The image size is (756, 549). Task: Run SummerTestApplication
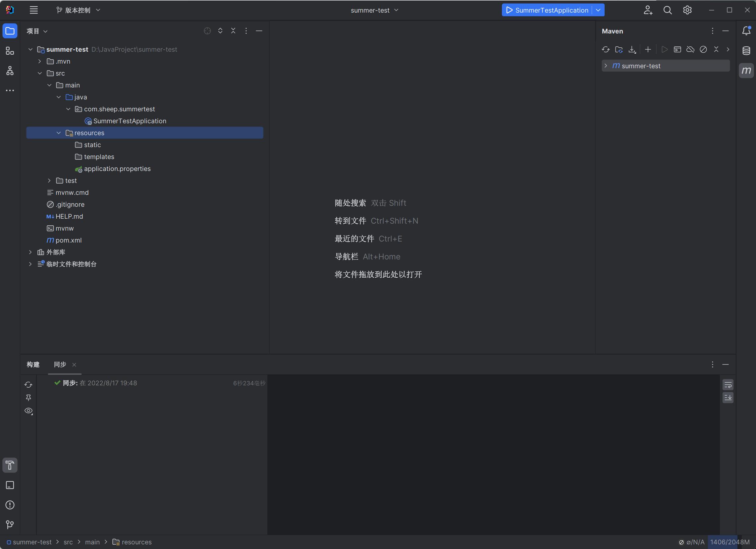coord(509,10)
